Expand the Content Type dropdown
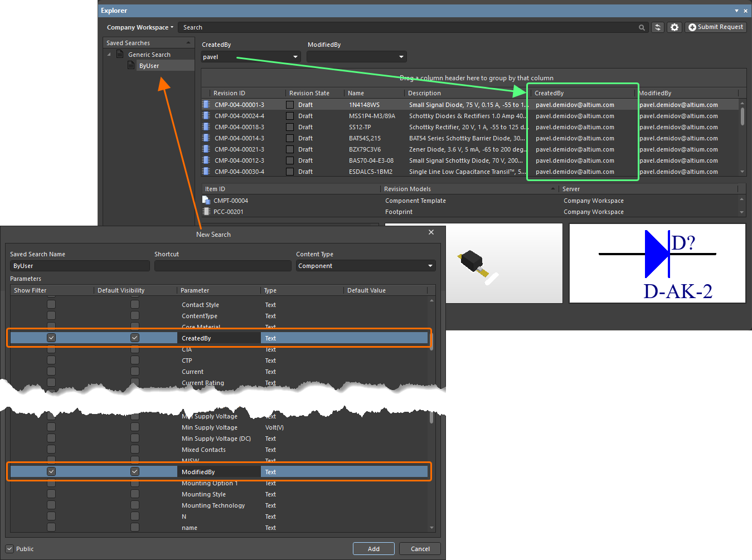752x560 pixels. (x=430, y=266)
